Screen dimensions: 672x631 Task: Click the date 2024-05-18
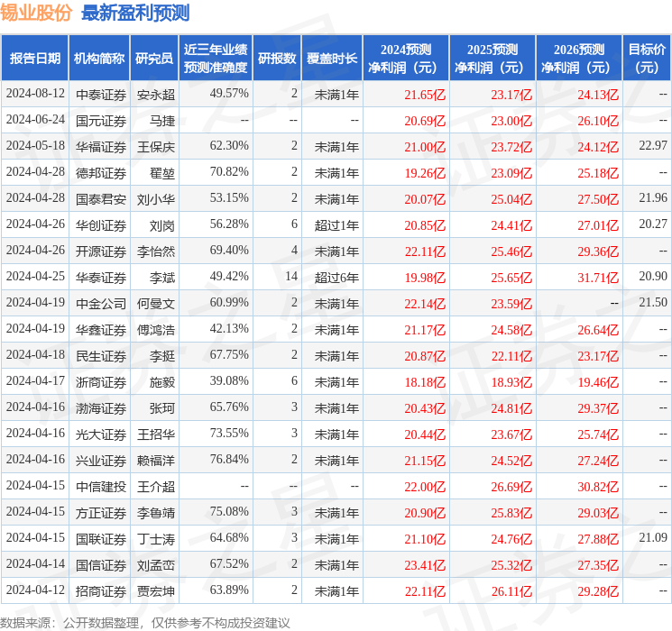[x=35, y=145]
